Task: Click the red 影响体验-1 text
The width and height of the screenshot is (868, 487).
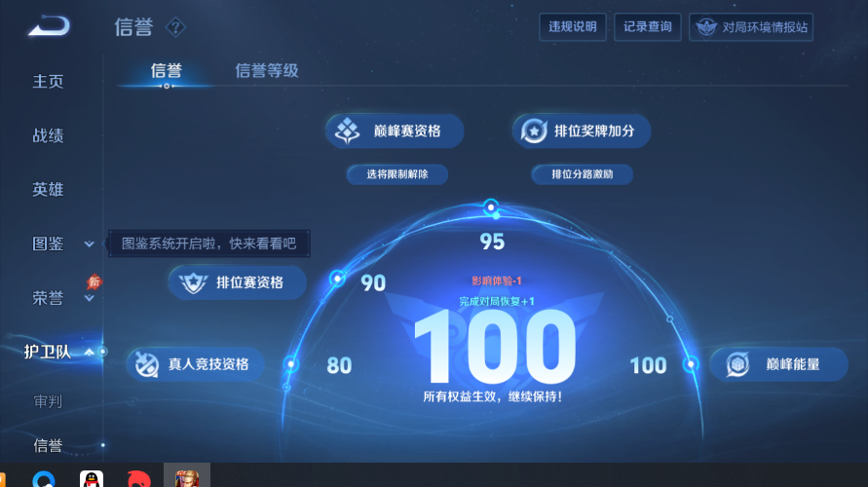Action: click(497, 281)
